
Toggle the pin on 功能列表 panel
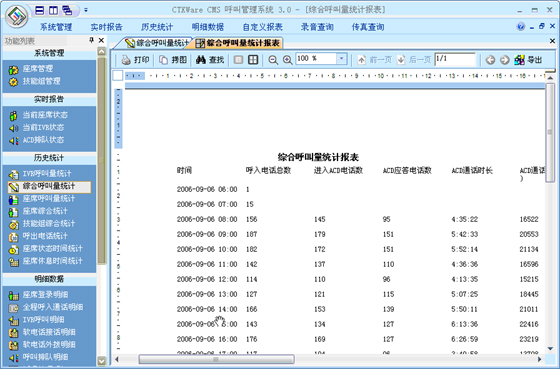coord(91,40)
